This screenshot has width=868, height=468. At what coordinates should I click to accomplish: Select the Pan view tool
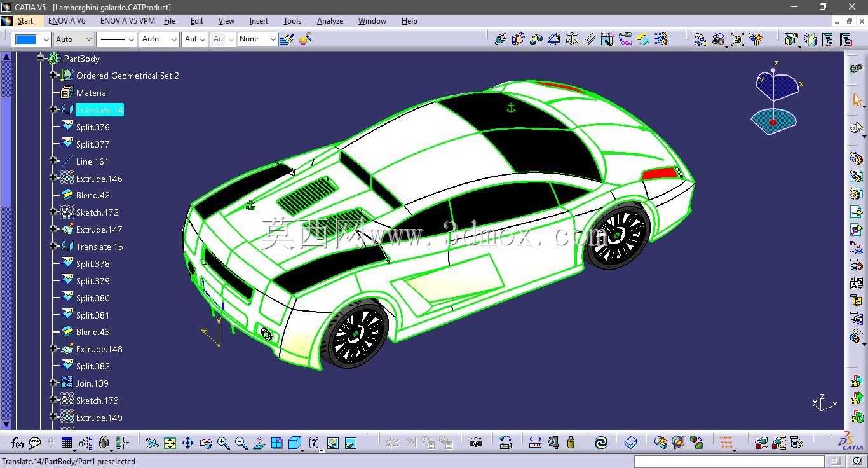point(187,443)
